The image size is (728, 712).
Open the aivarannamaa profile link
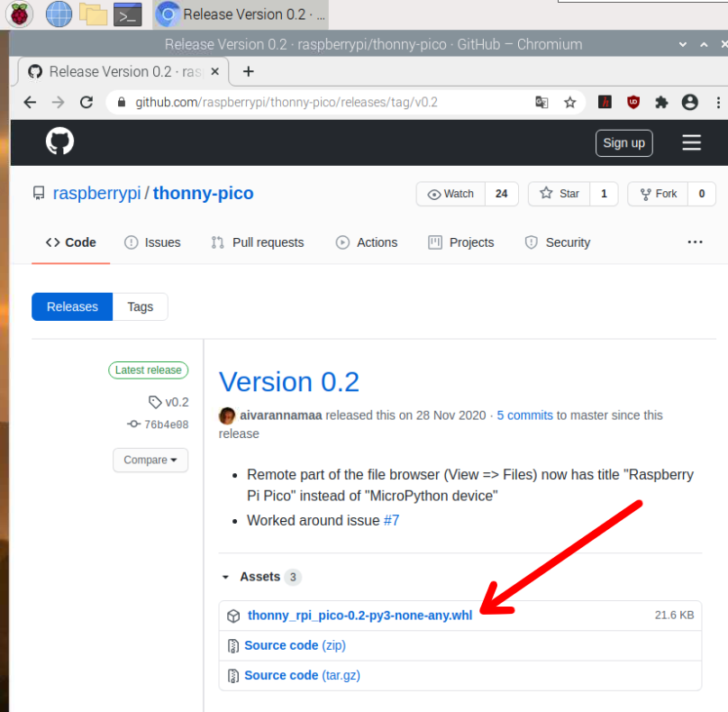(281, 415)
